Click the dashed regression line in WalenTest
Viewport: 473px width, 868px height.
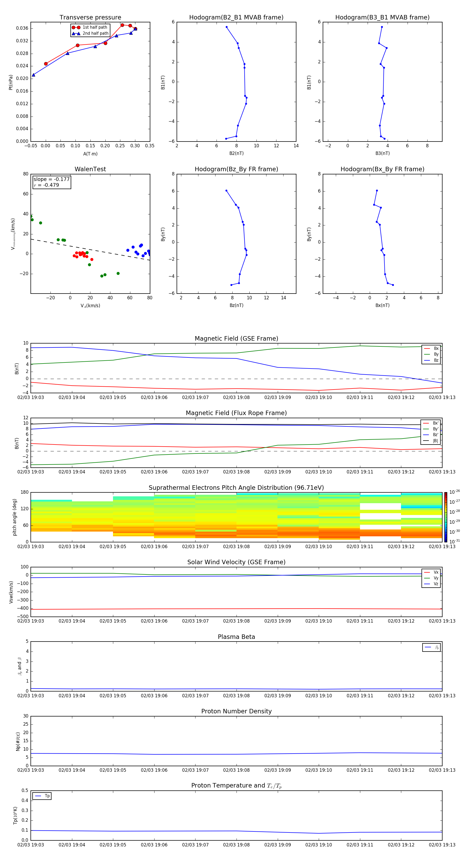click(x=90, y=250)
